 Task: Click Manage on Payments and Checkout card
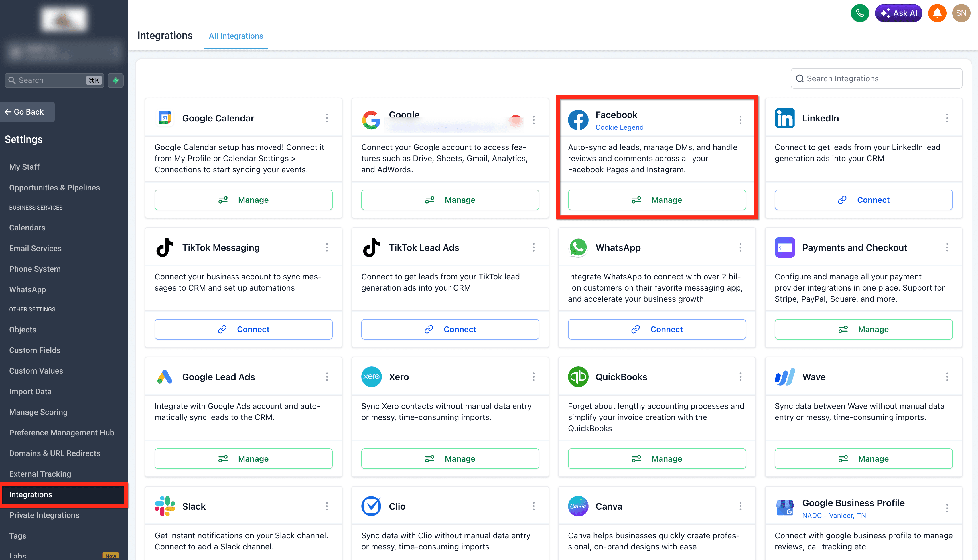pyautogui.click(x=863, y=329)
